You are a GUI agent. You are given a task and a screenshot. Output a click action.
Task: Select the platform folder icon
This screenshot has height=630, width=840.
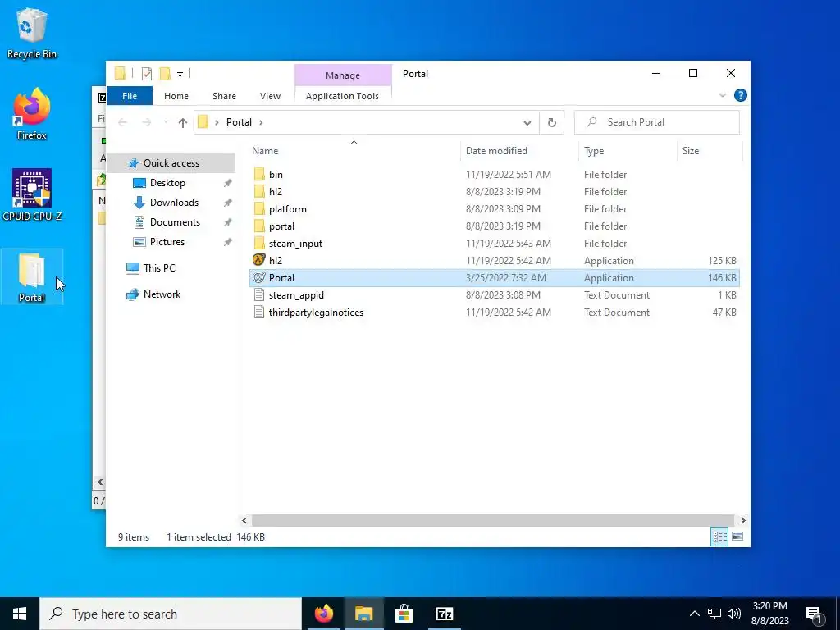pyautogui.click(x=259, y=209)
